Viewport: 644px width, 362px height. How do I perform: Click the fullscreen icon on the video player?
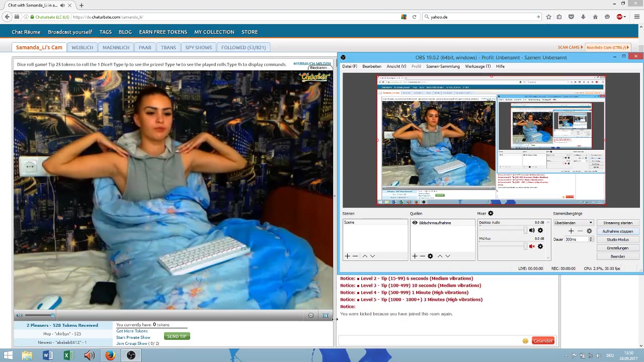click(326, 316)
